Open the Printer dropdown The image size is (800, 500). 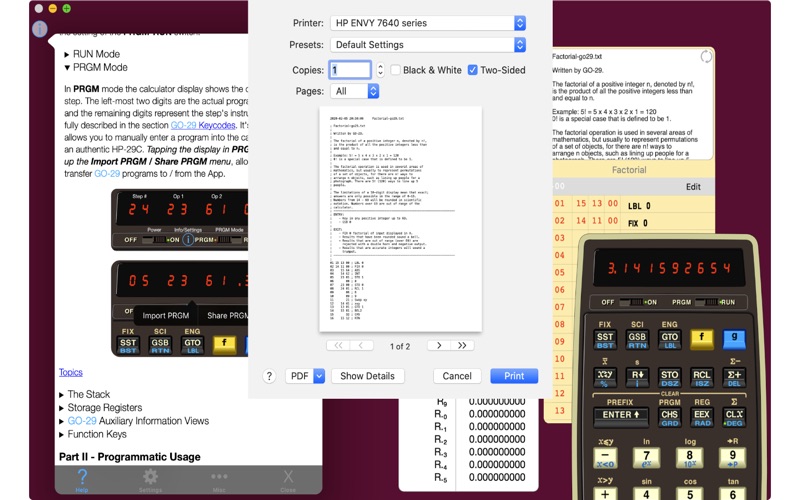click(x=428, y=23)
